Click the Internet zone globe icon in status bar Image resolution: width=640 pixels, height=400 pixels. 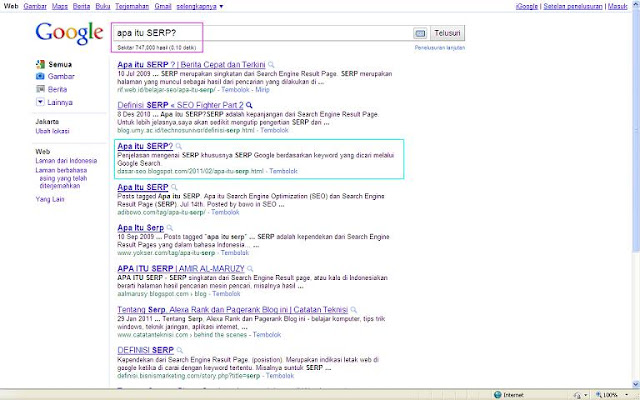pyautogui.click(x=497, y=395)
